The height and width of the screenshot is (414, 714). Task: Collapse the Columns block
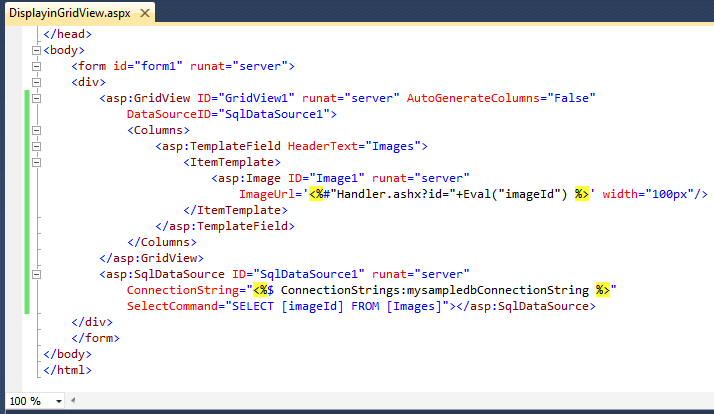[36, 130]
